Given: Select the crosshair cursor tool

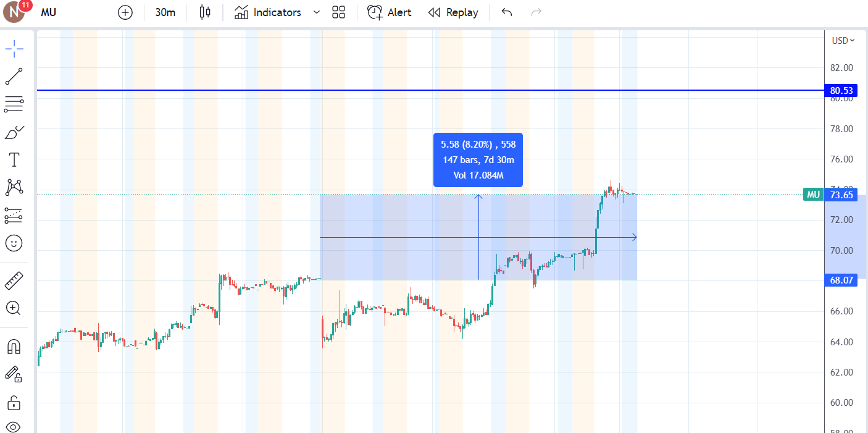Looking at the screenshot, I should point(14,48).
